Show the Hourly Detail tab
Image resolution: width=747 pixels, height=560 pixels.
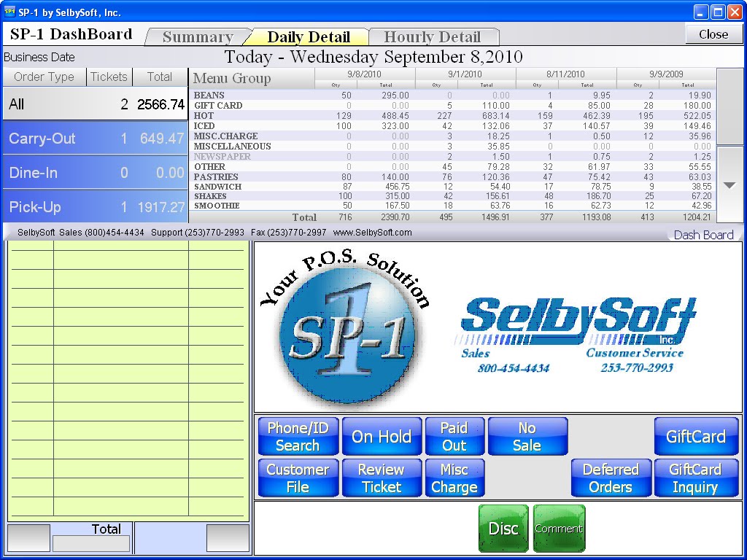point(432,37)
